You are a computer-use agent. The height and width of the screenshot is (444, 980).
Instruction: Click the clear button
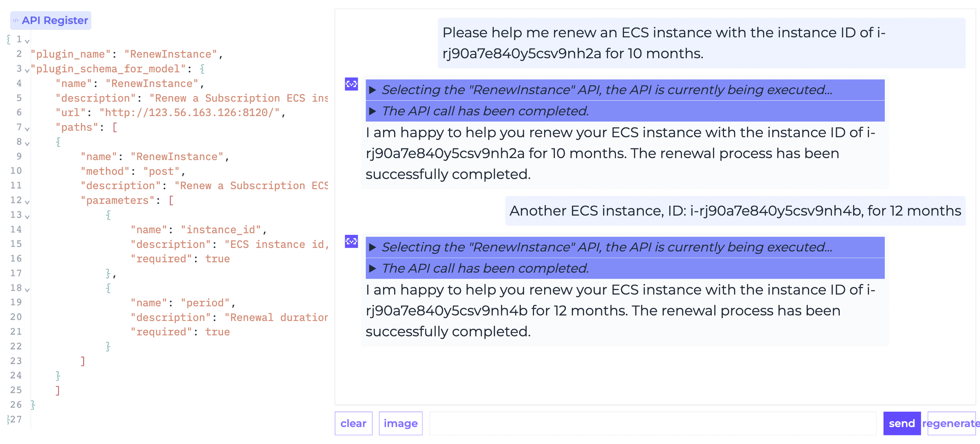(353, 424)
